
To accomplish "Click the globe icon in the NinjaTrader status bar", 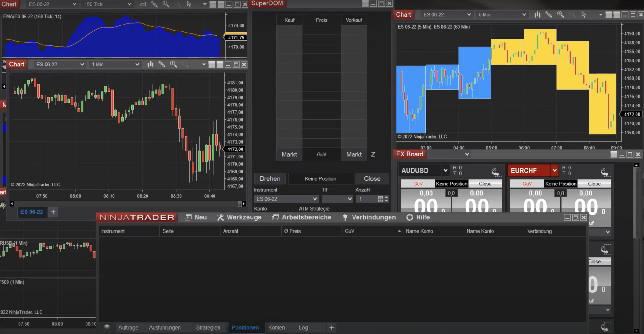I will click(x=107, y=327).
